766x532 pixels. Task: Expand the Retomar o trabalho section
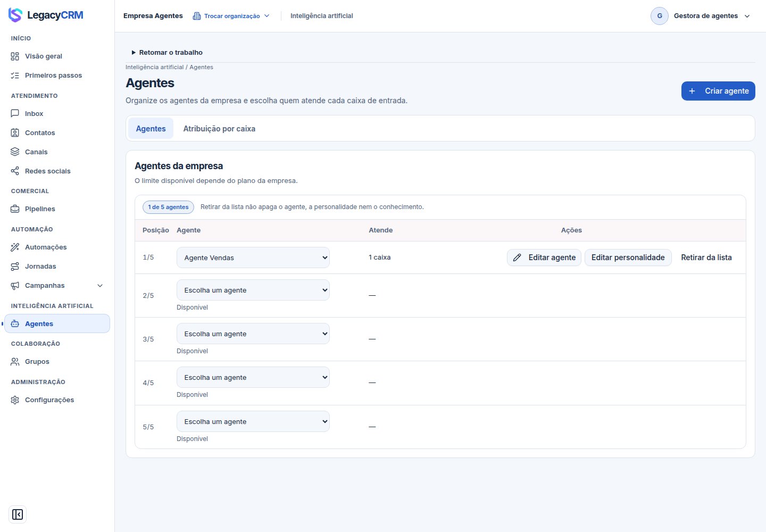[x=167, y=53]
